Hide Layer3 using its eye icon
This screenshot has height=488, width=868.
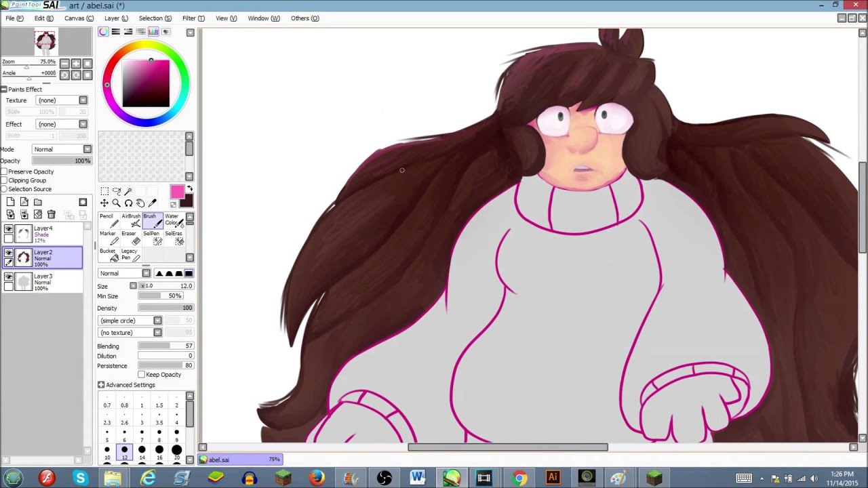[8, 277]
